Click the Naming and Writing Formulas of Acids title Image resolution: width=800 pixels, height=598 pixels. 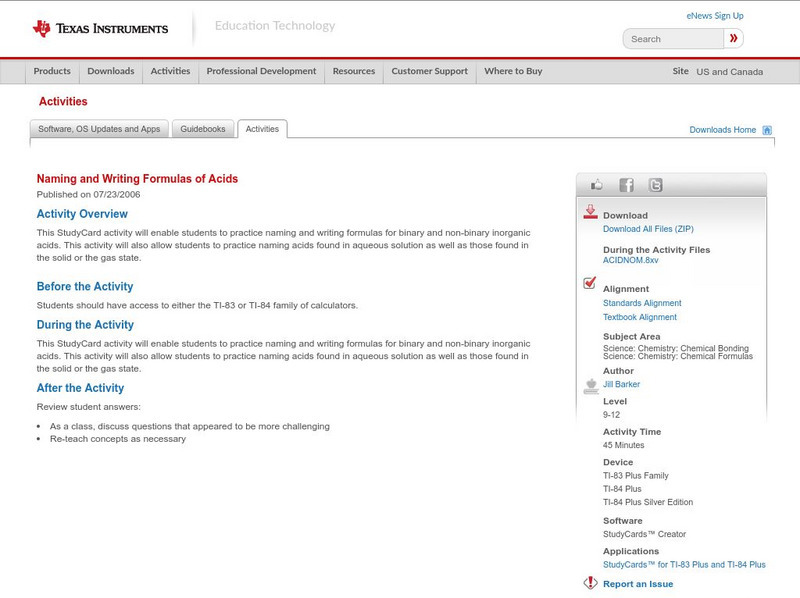click(137, 179)
